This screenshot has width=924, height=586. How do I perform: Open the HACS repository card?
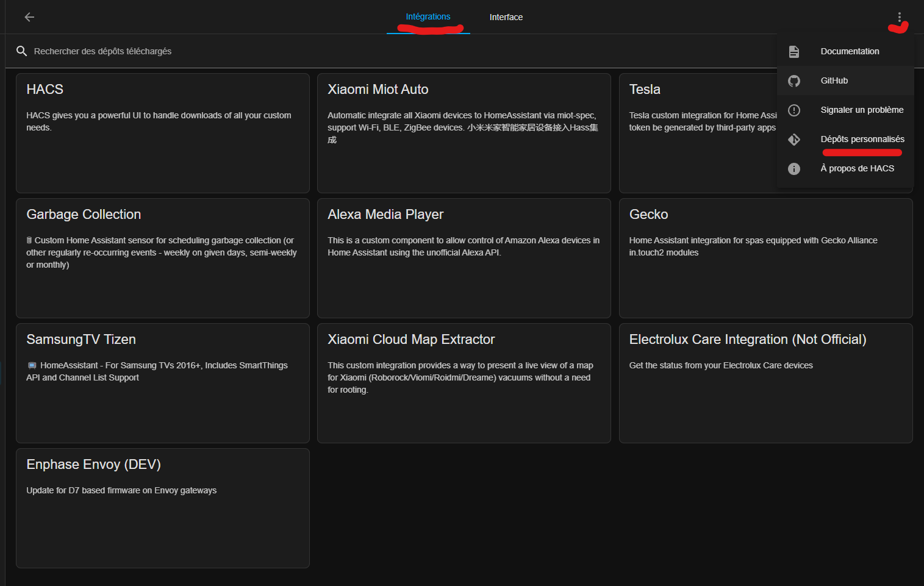point(163,133)
